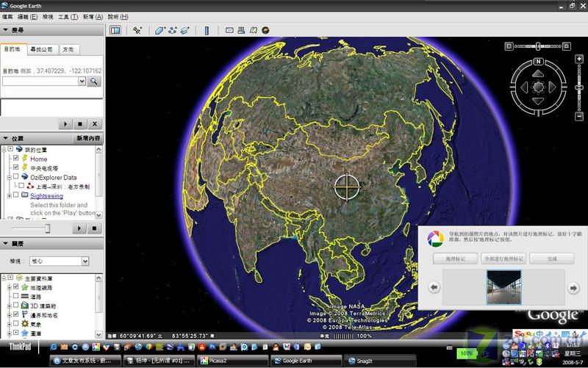The width and height of the screenshot is (588, 368).
Task: Open the search field history dropdown arrow
Action: (82, 81)
